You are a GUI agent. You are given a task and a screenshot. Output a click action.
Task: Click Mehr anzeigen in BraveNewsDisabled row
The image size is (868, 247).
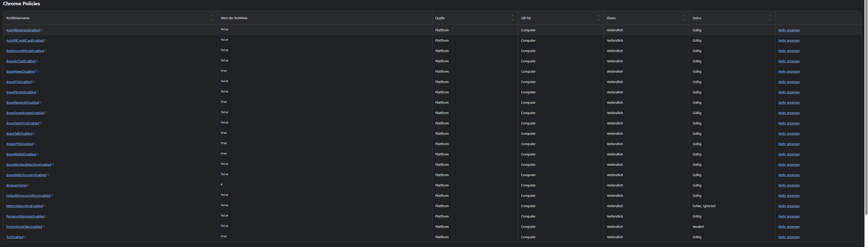point(789,72)
